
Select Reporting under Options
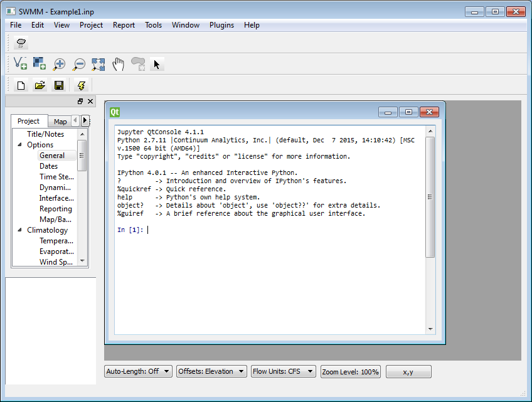56,209
